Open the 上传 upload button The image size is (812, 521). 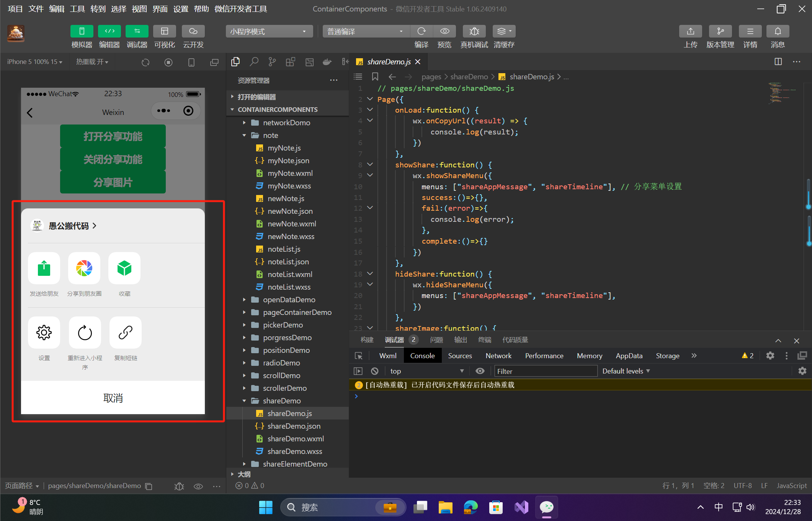click(690, 31)
